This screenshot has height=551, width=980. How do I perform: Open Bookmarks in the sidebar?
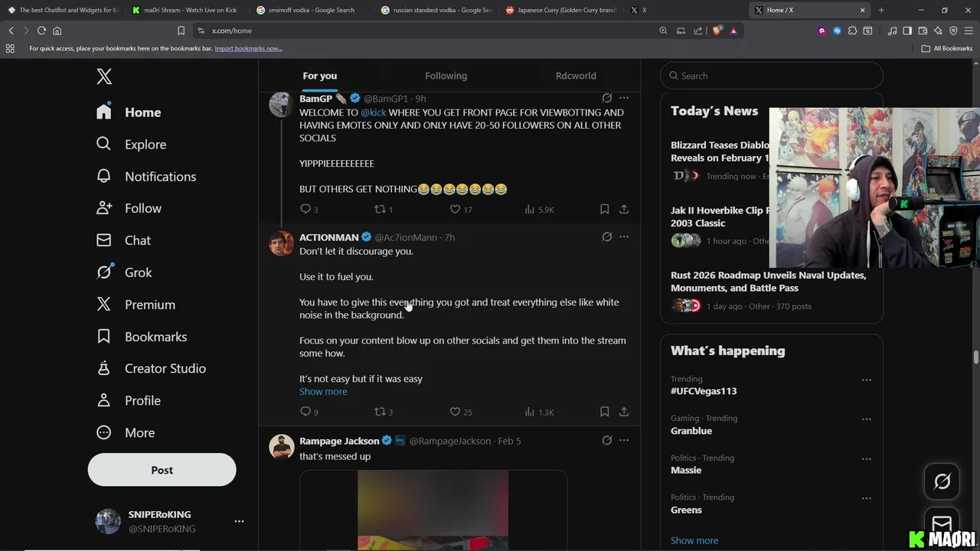click(142, 337)
